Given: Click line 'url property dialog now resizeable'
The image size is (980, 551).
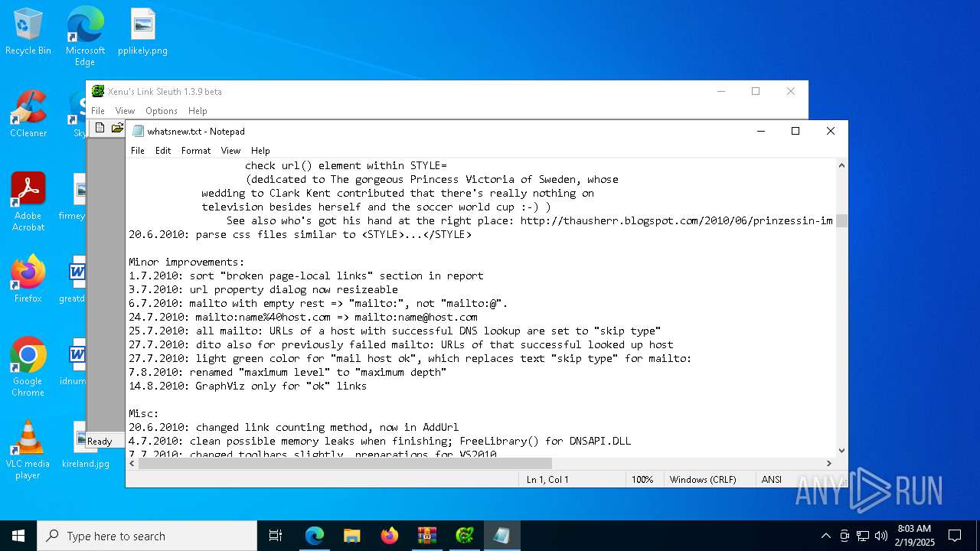Looking at the screenshot, I should (263, 289).
